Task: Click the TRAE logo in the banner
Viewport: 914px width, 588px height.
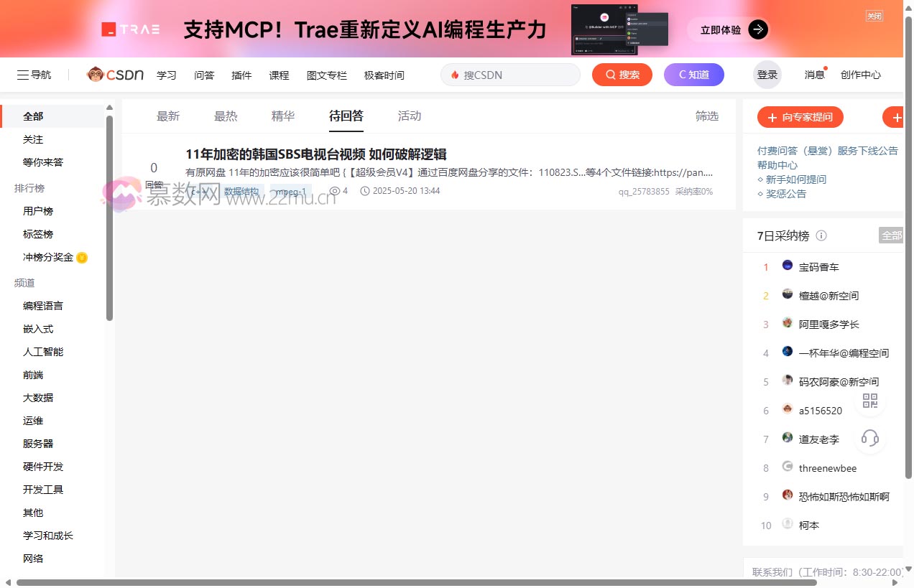Action: tap(130, 29)
